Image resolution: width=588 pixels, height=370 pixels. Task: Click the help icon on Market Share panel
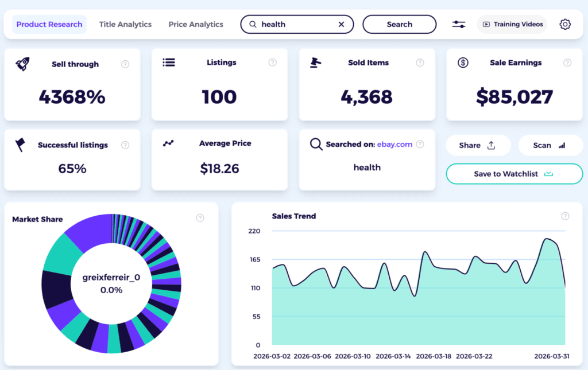coord(200,218)
